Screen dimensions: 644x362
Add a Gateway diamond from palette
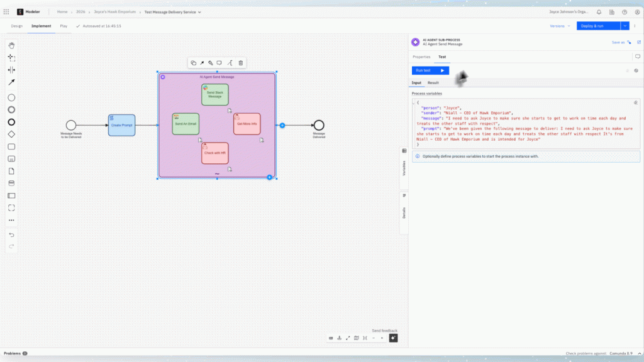11,134
